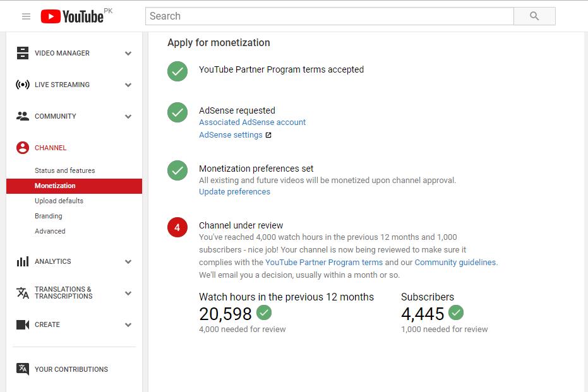Click the search magnifier button
This screenshot has width=588, height=392.
(x=534, y=16)
